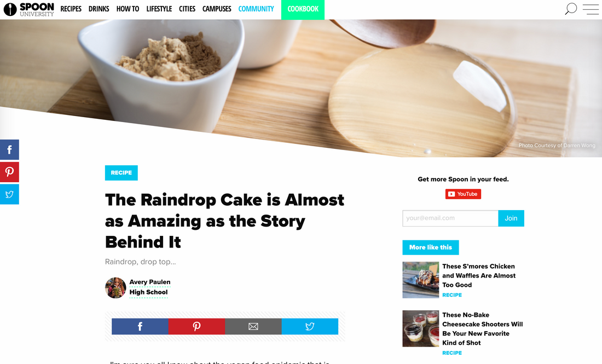Click the Spoon University logo
The height and width of the screenshot is (364, 602).
pos(29,9)
